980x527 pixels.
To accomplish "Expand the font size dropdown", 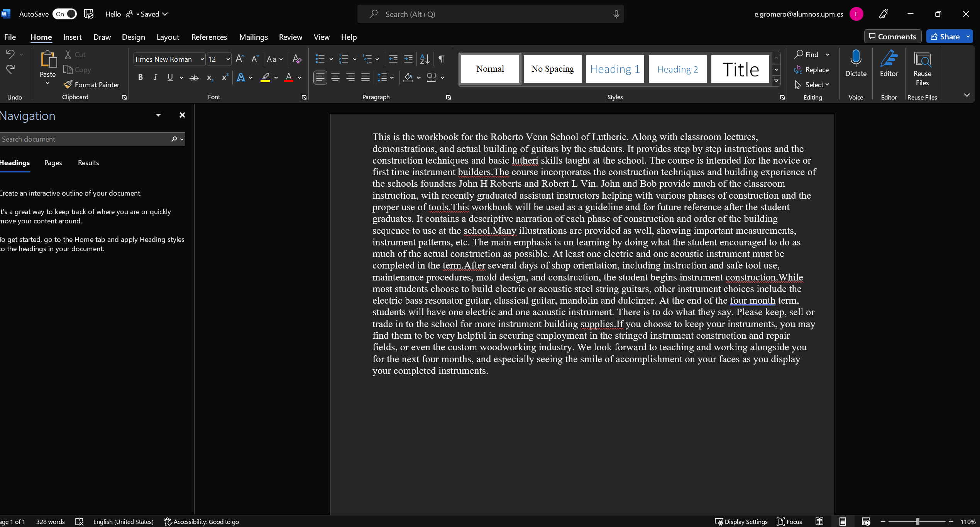I will (x=228, y=59).
